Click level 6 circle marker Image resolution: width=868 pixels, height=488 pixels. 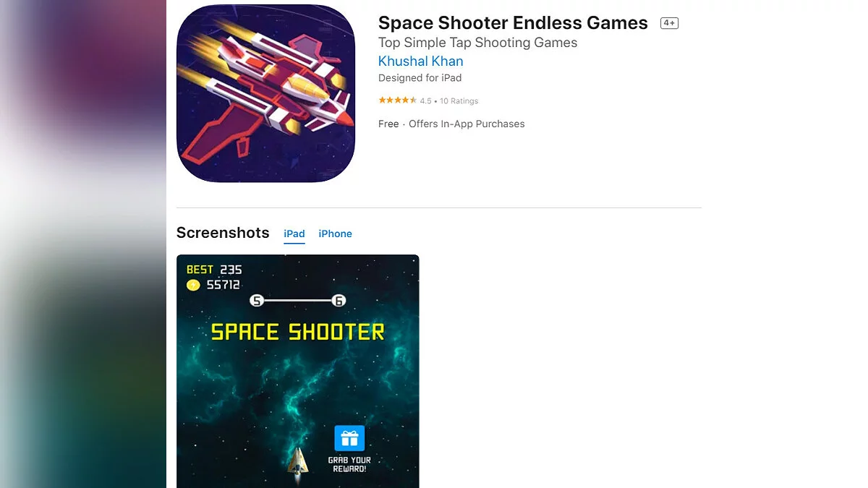point(339,301)
